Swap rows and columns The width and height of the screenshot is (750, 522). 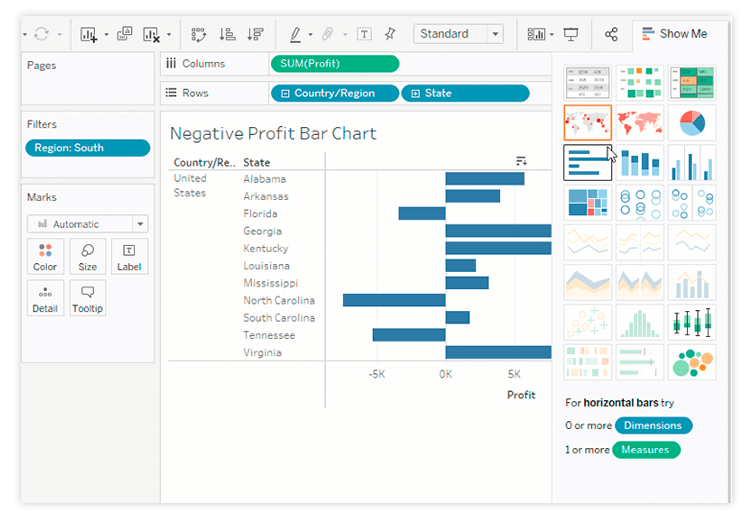(198, 34)
